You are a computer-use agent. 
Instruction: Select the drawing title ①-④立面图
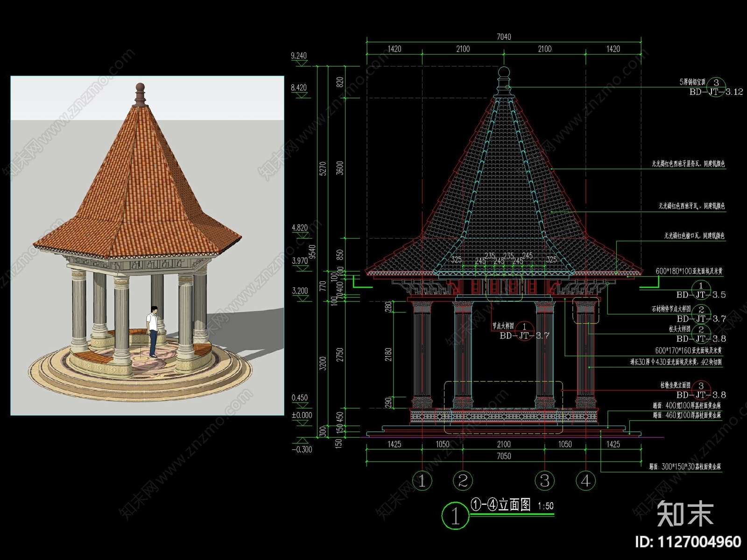500,505
